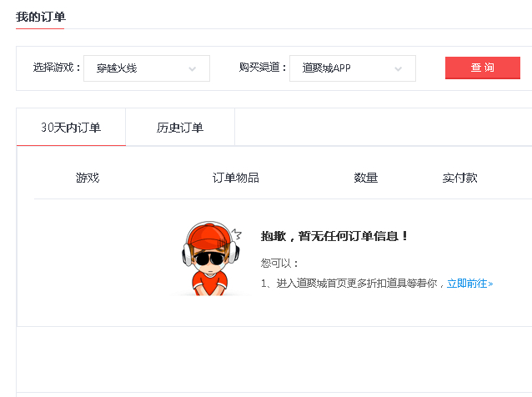Click the 实付款 column header

pos(459,178)
